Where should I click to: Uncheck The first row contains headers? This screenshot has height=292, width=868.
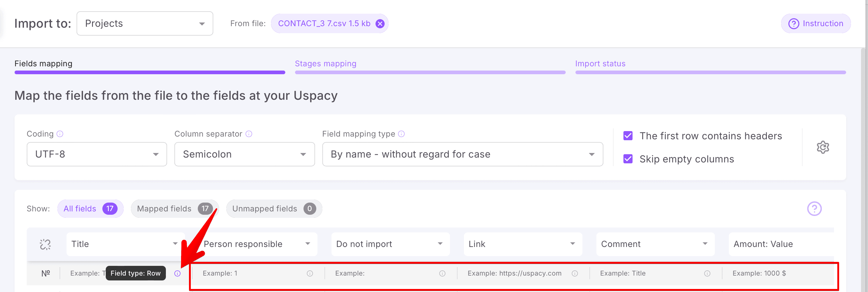pos(628,136)
